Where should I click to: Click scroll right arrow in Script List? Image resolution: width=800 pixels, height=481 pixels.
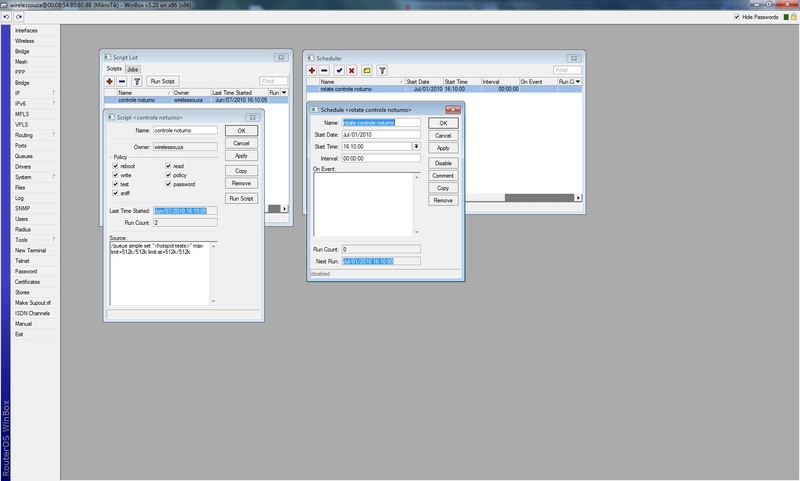click(x=285, y=209)
